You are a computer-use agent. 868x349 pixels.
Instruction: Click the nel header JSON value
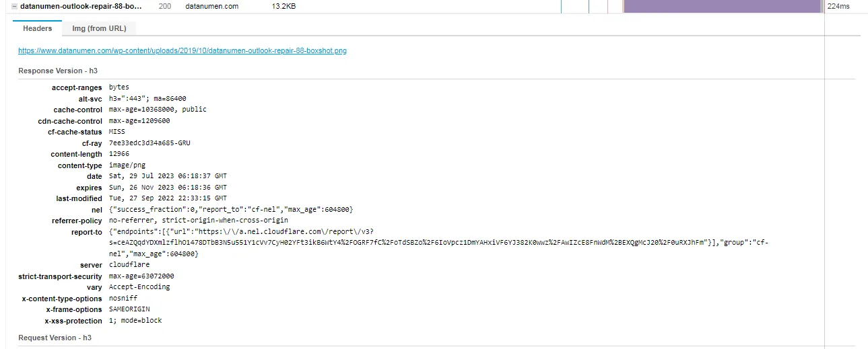pos(231,209)
